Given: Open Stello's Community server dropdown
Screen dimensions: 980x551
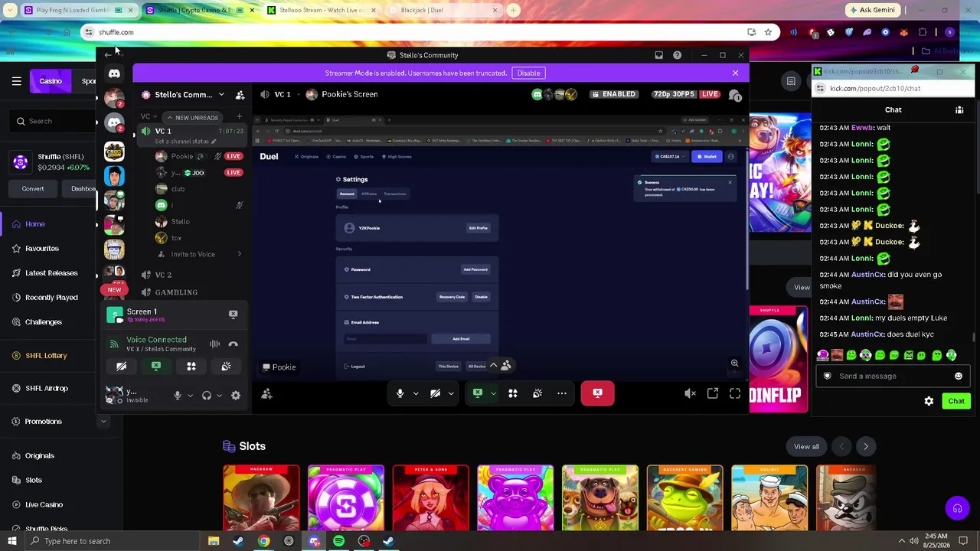Looking at the screenshot, I should point(221,95).
